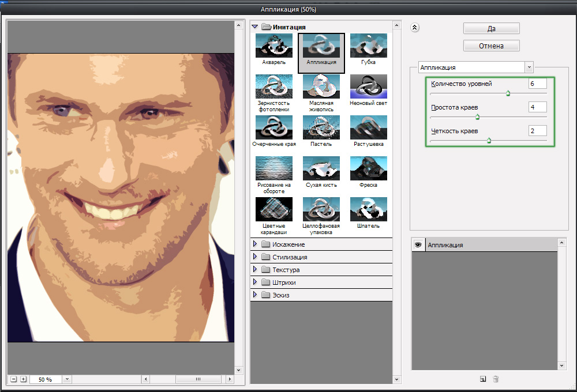Image resolution: width=577 pixels, height=392 pixels.
Task: Click the Количество уровней slider handle
Action: click(x=508, y=93)
